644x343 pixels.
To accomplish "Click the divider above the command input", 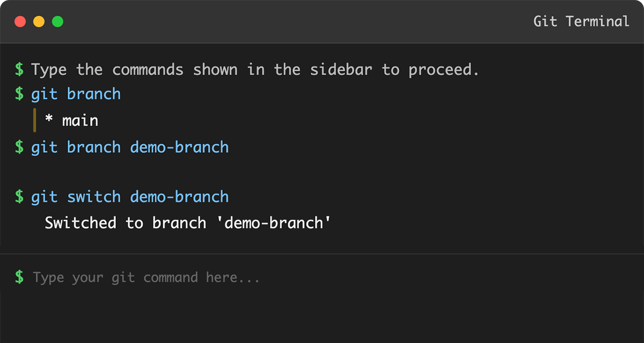I will [322, 253].
